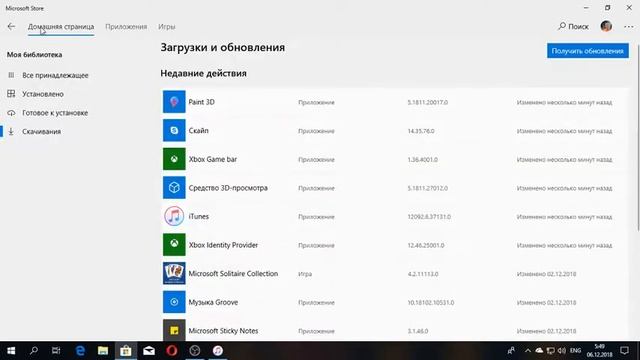
Task: Select Установлено in library sidebar
Action: [x=43, y=94]
